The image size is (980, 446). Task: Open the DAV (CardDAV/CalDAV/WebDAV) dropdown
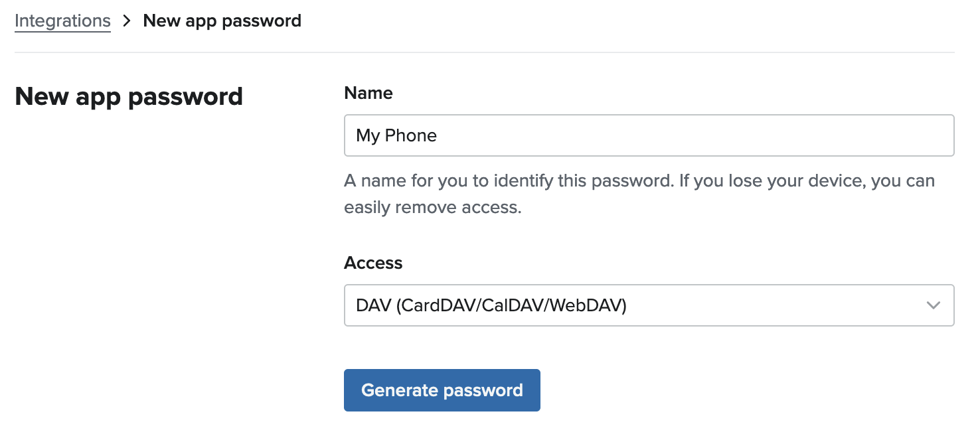click(x=649, y=305)
